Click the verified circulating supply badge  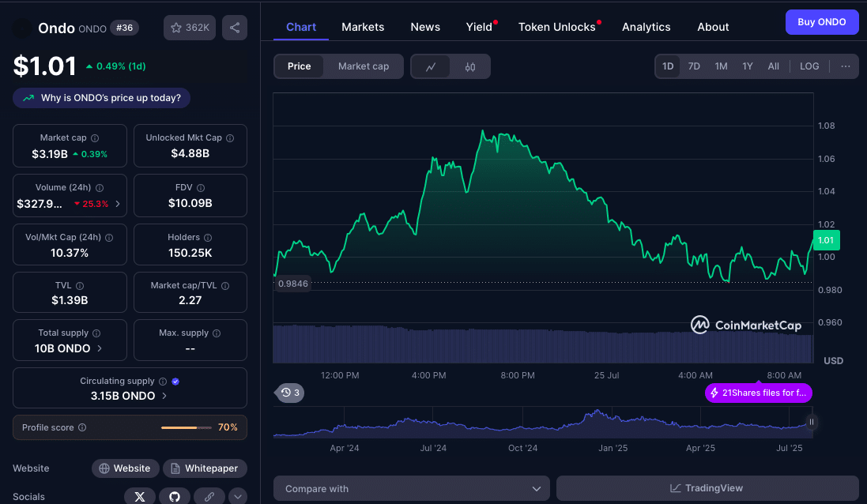(x=175, y=382)
